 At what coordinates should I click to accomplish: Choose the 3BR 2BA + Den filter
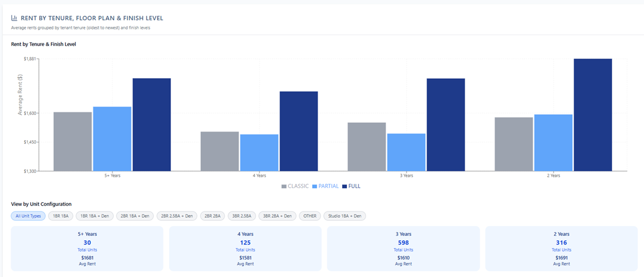click(x=277, y=216)
